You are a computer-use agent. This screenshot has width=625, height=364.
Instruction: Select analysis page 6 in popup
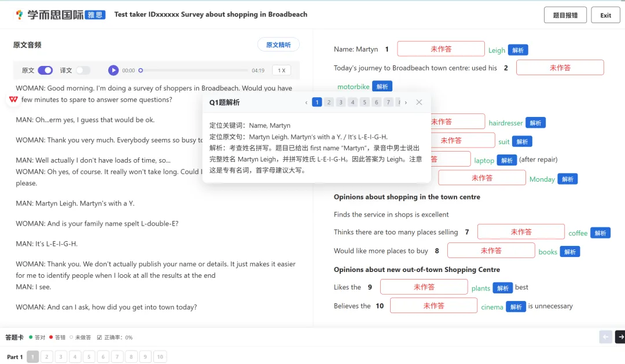(376, 102)
